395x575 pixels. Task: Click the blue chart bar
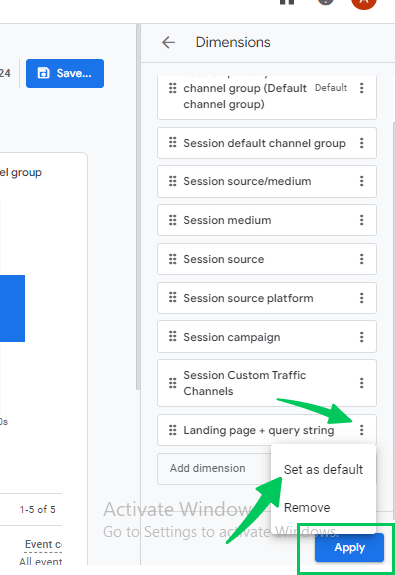point(12,308)
